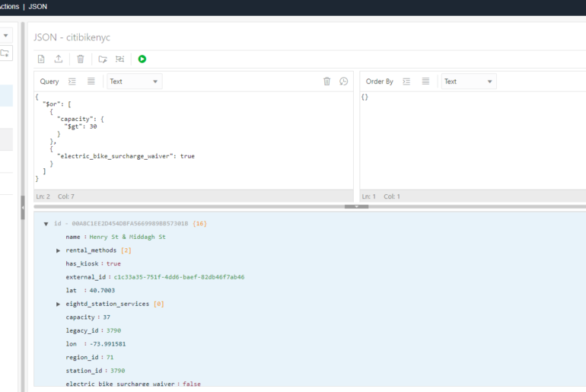Click the horizontal splitter collapse handle
This screenshot has height=392, width=586.
tap(356, 206)
